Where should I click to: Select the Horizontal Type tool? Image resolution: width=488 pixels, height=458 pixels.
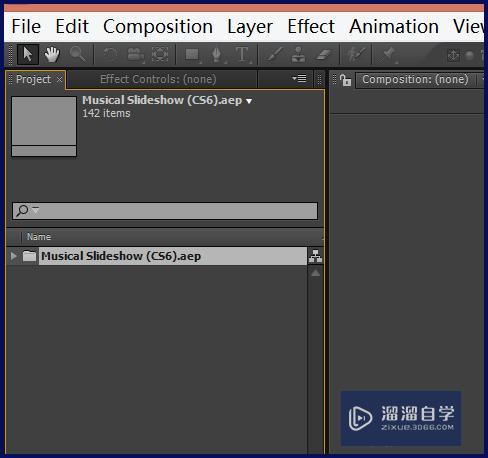(242, 55)
